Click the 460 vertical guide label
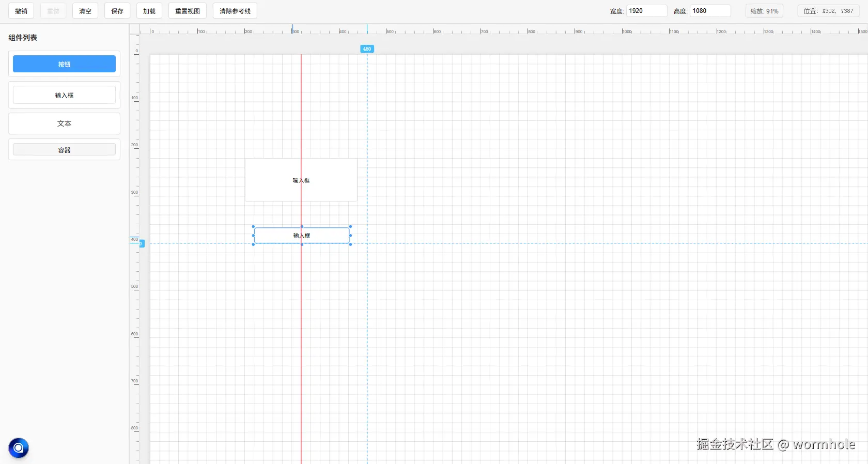The width and height of the screenshot is (868, 464). point(367,49)
